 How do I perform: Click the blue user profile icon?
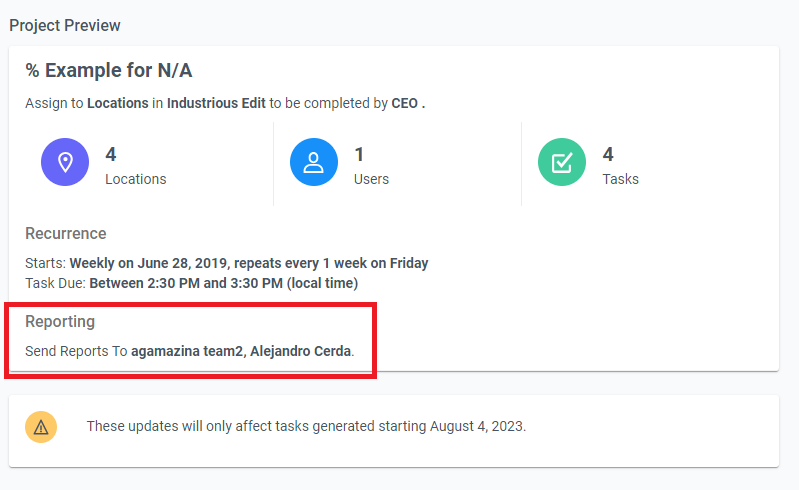[x=313, y=162]
